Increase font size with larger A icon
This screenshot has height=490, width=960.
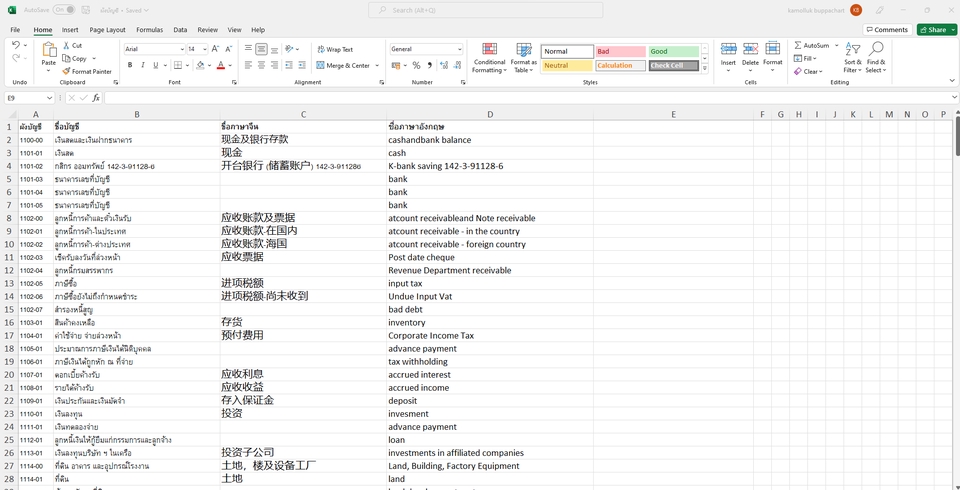click(216, 49)
